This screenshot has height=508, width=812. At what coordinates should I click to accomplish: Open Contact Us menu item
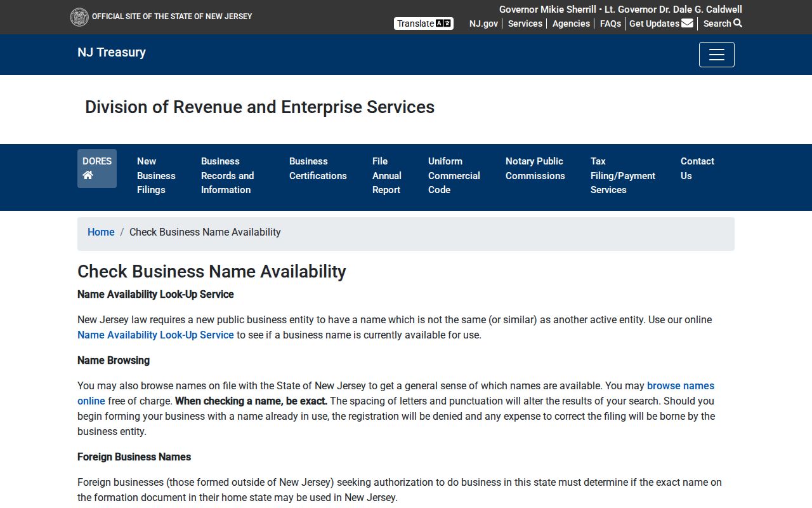[697, 168]
